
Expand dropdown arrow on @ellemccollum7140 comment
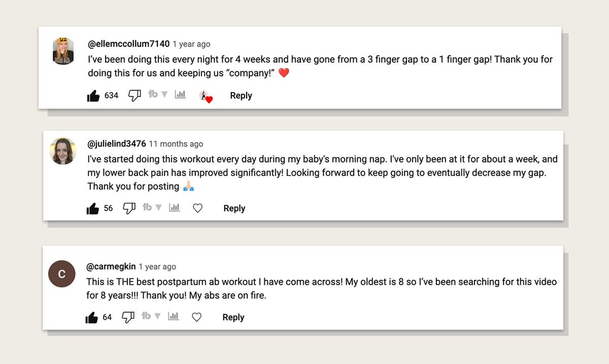[164, 95]
